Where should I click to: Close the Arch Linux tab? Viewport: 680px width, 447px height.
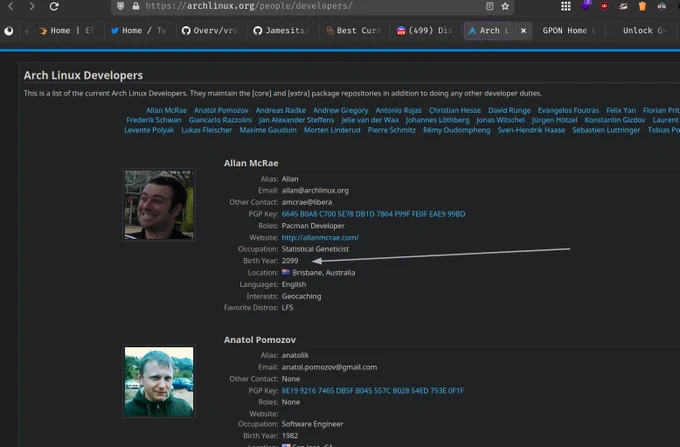(x=523, y=31)
